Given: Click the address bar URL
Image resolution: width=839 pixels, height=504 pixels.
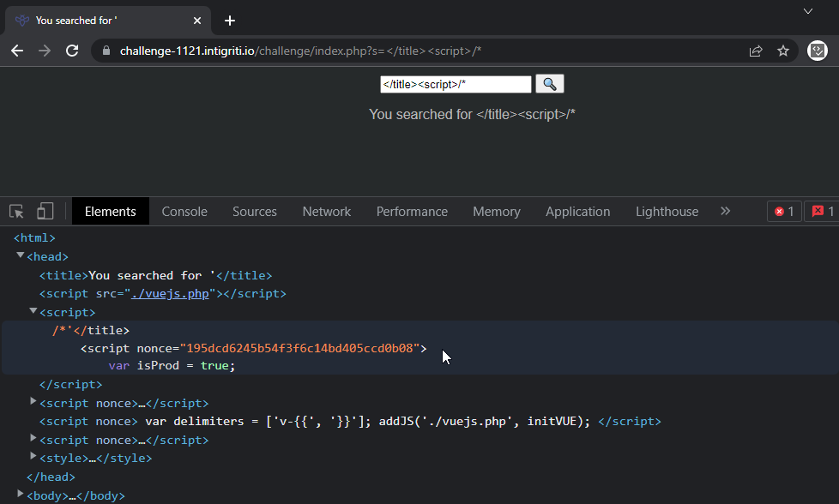Looking at the screenshot, I should click(300, 51).
